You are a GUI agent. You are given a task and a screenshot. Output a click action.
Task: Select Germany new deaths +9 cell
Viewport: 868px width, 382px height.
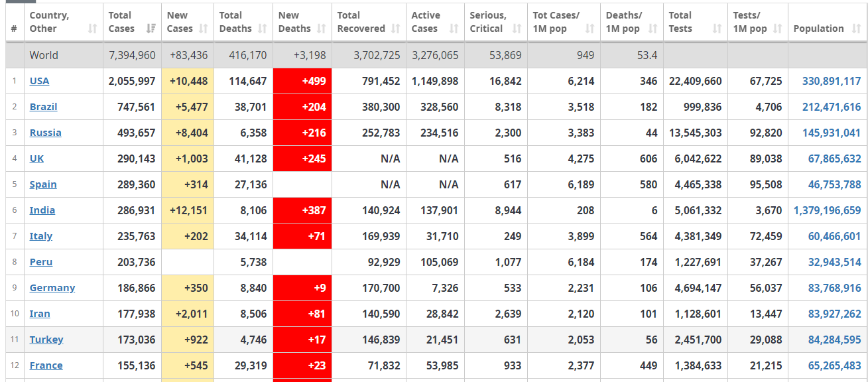click(x=302, y=288)
